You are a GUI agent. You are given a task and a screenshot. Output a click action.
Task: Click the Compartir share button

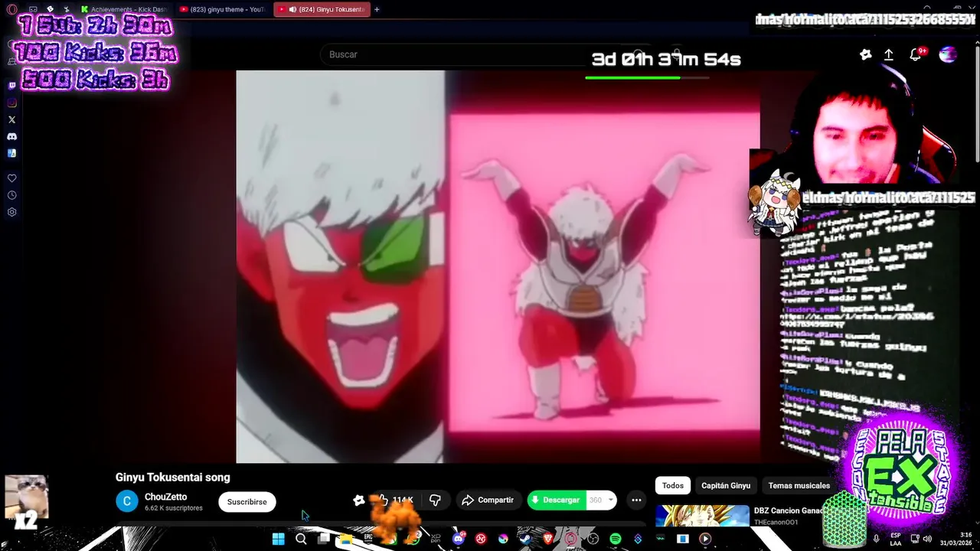[x=488, y=500]
